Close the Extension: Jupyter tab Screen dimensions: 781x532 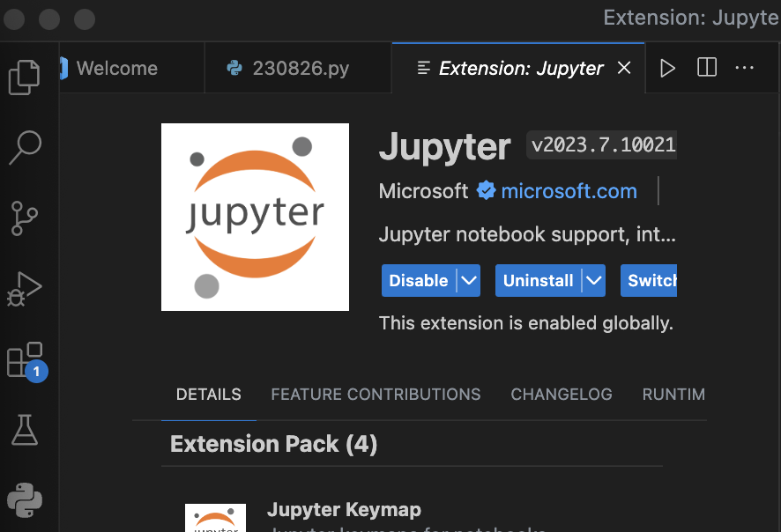[624, 68]
